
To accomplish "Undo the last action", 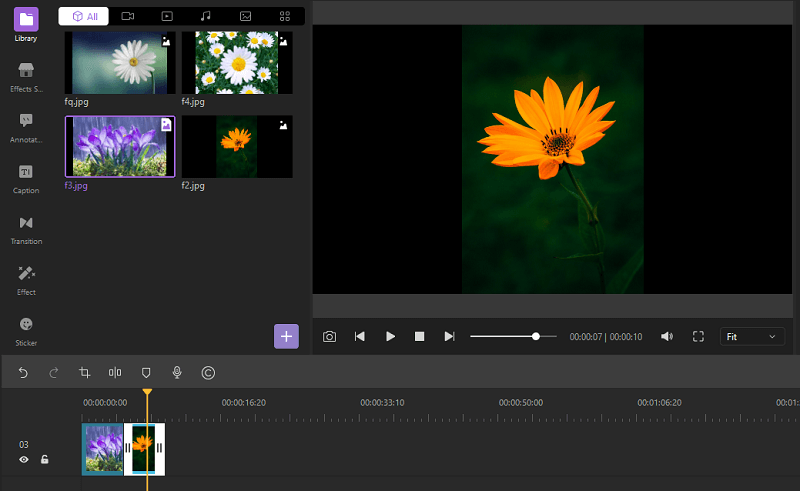I will click(23, 373).
